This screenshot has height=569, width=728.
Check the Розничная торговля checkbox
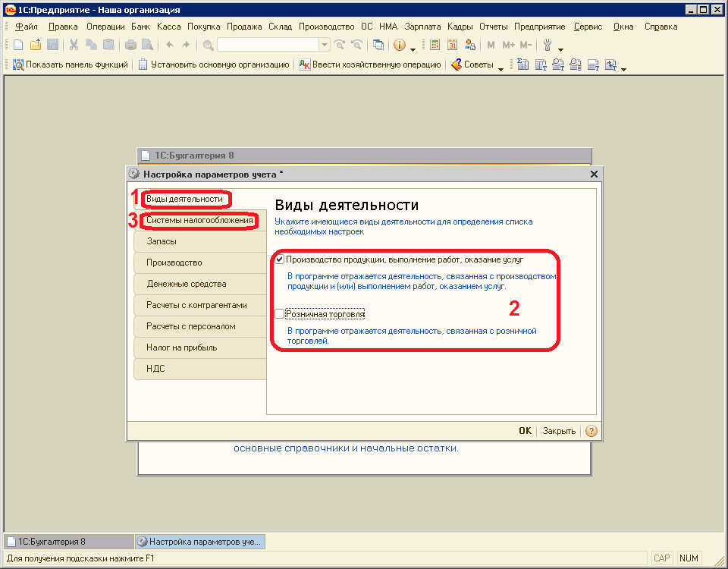pyautogui.click(x=280, y=314)
